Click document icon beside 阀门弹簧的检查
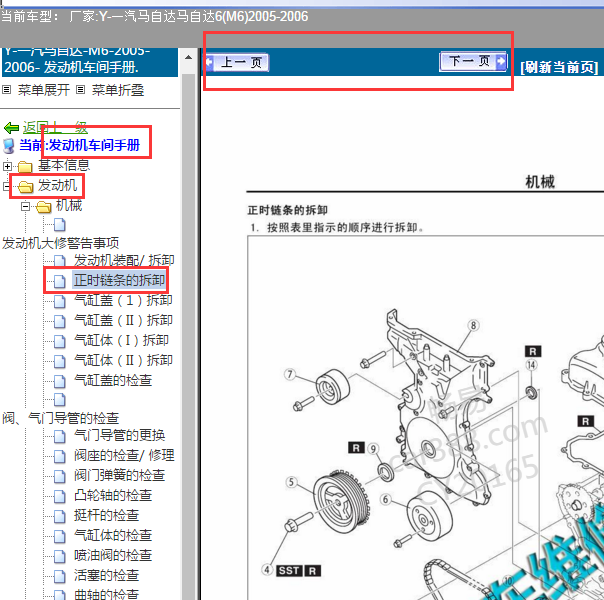The height and width of the screenshot is (600, 604). pos(60,476)
